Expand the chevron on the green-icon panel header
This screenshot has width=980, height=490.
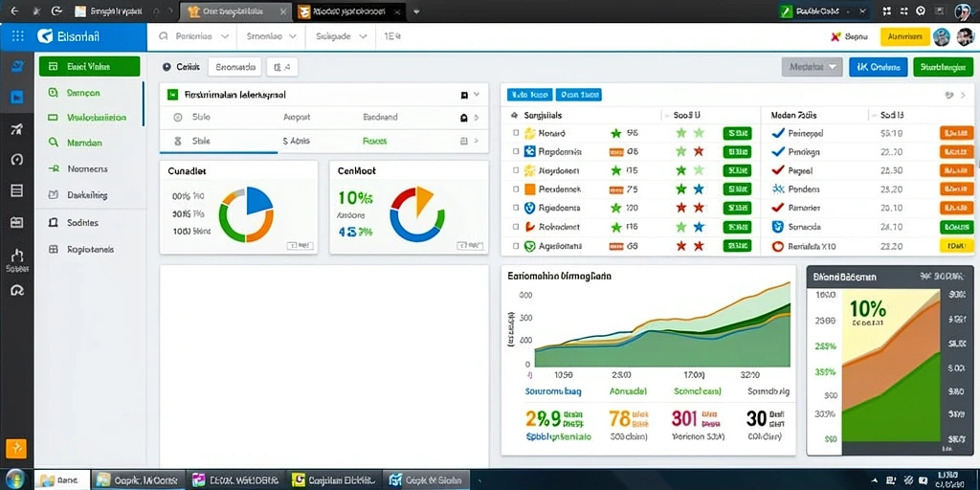(477, 95)
